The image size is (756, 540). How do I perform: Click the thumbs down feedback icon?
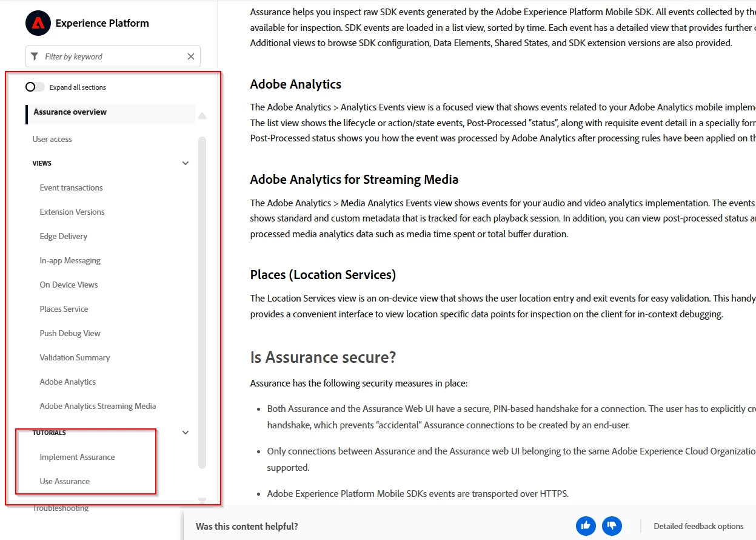pyautogui.click(x=612, y=526)
